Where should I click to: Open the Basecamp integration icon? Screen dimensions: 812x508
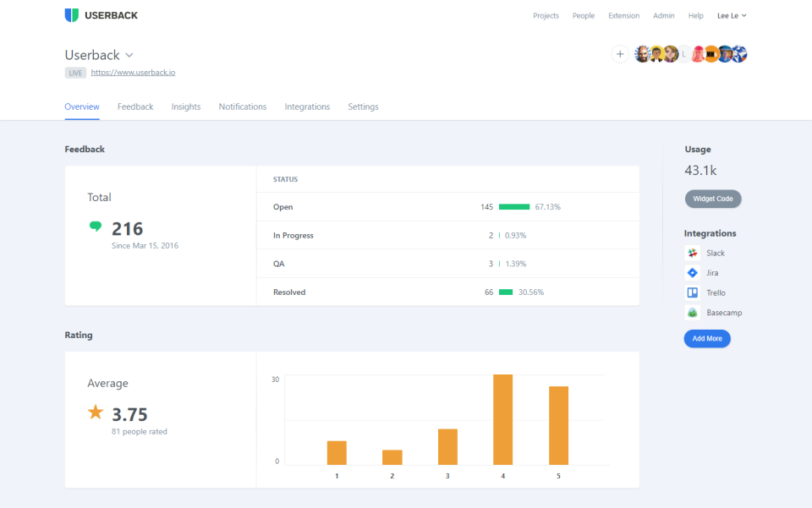pos(692,313)
